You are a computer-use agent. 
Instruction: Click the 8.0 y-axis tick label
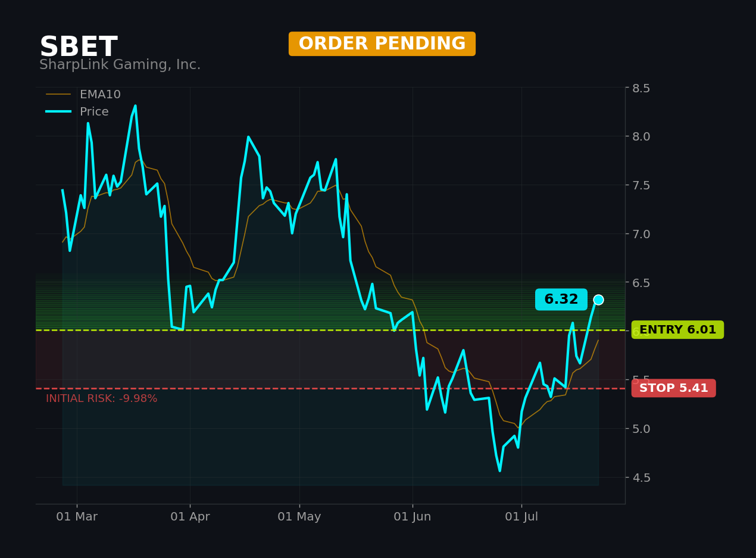[642, 136]
